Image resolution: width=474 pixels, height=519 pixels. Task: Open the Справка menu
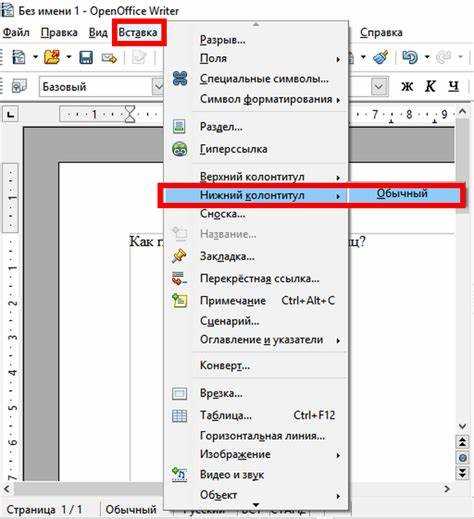[381, 32]
